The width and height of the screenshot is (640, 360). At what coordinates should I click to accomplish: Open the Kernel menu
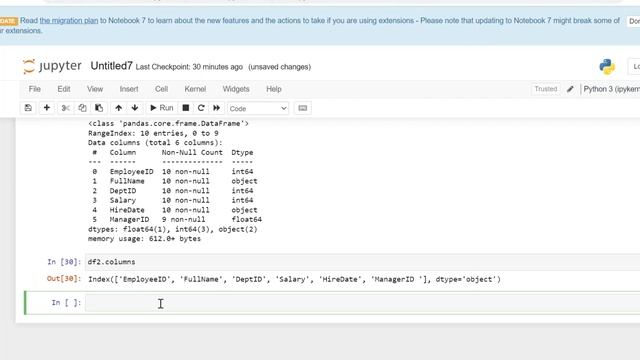point(195,89)
